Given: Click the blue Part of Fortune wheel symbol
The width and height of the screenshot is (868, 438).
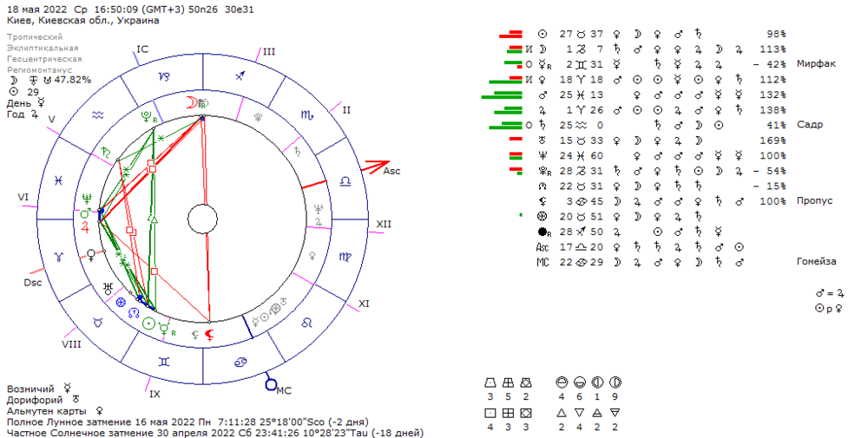Looking at the screenshot, I should point(120,302).
